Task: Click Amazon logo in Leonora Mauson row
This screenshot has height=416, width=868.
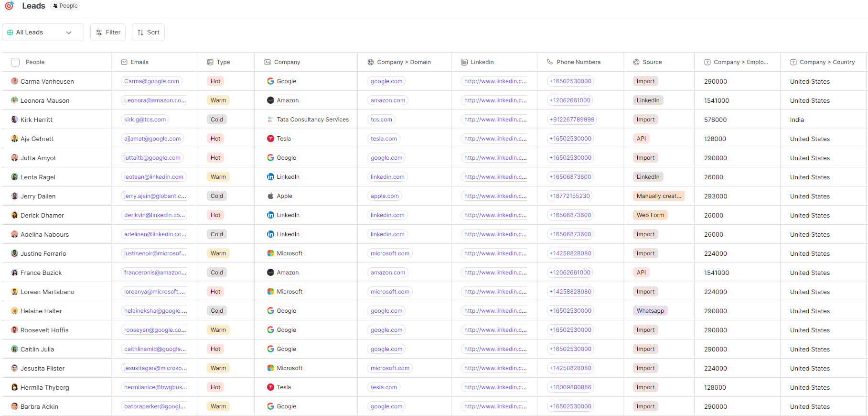Action: pyautogui.click(x=270, y=100)
